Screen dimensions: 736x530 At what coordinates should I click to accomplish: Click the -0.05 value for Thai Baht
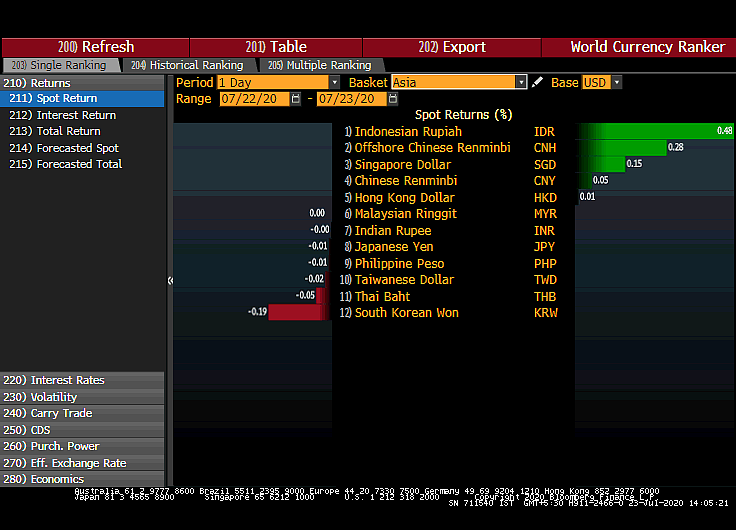click(305, 295)
